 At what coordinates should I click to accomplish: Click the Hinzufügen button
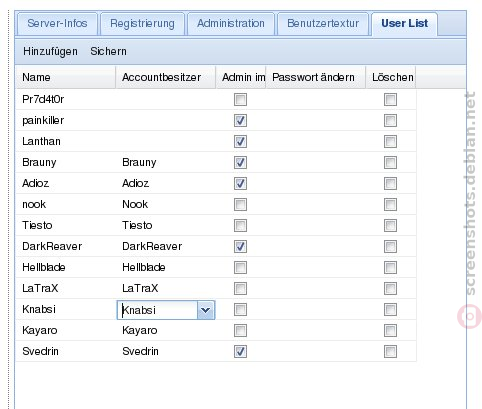[x=50, y=51]
